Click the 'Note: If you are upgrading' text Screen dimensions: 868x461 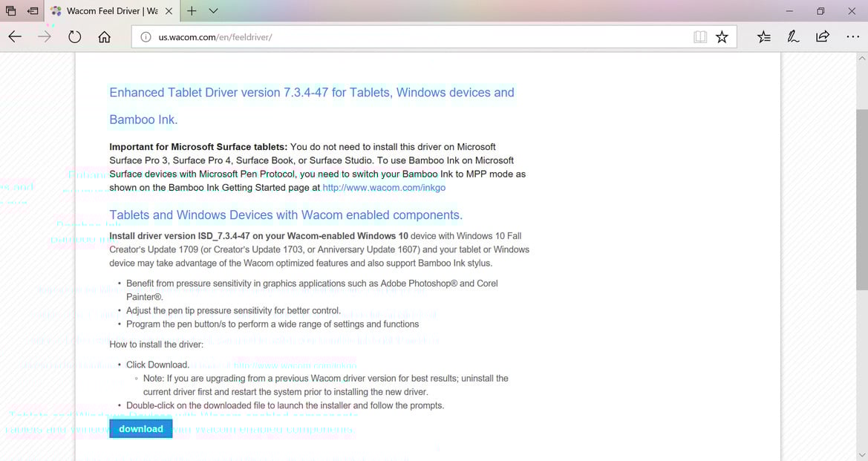[x=325, y=385]
